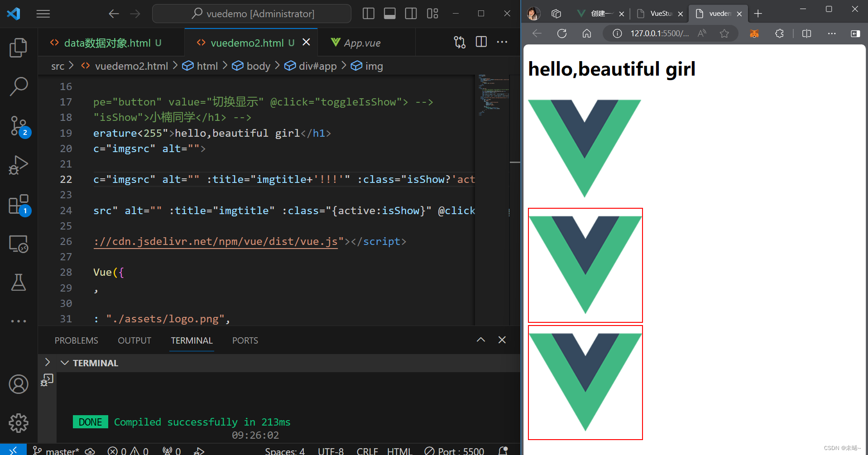Open the Accounts menu icon

point(19,384)
